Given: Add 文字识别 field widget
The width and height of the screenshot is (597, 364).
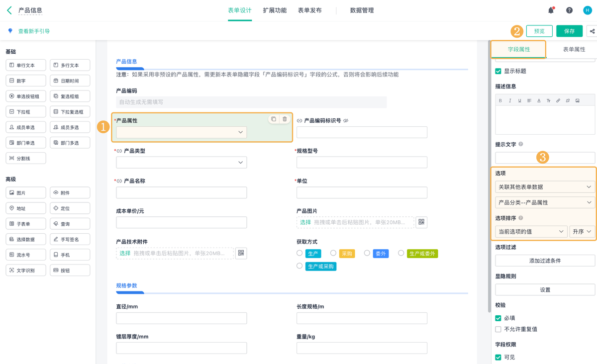Looking at the screenshot, I should [26, 271].
